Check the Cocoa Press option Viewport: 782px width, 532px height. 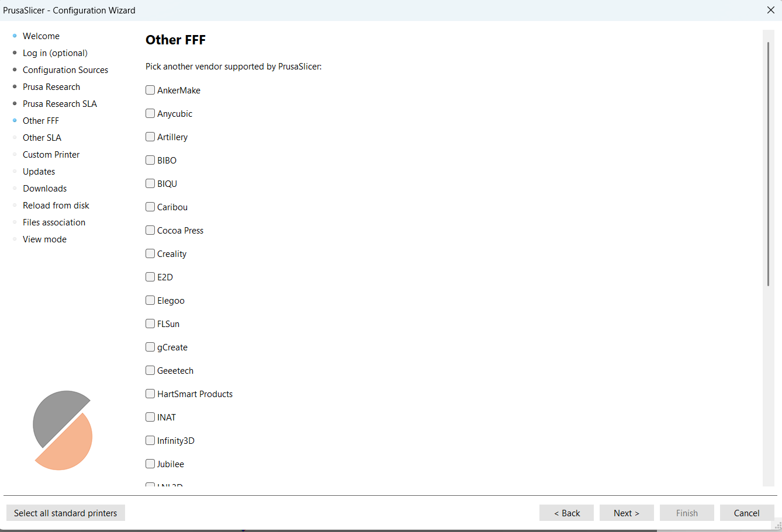click(150, 231)
